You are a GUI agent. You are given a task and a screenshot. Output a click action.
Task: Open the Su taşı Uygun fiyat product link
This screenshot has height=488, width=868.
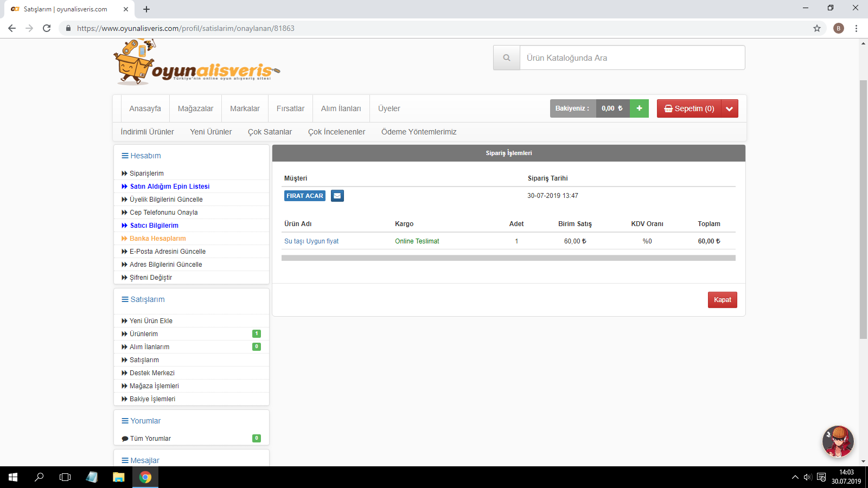pos(311,241)
